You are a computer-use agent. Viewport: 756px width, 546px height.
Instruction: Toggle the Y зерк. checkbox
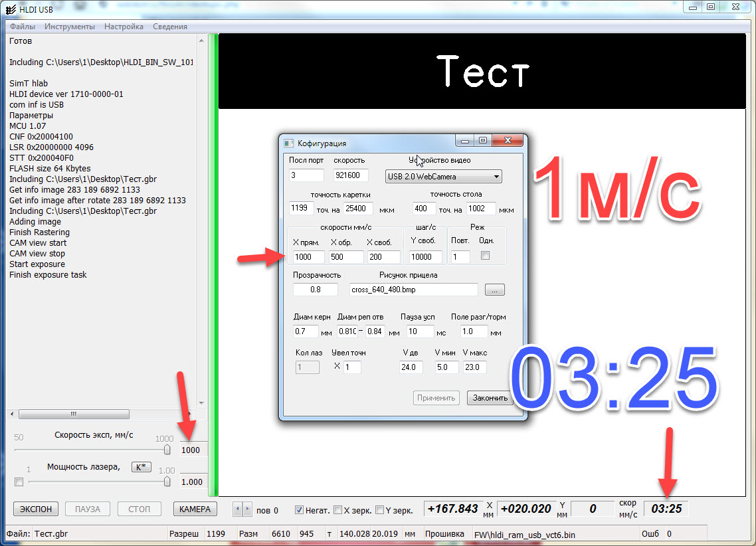tap(379, 510)
